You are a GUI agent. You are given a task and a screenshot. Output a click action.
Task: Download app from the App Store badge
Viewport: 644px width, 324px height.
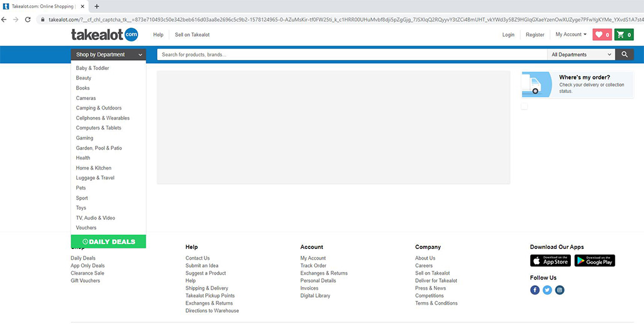pyautogui.click(x=550, y=261)
